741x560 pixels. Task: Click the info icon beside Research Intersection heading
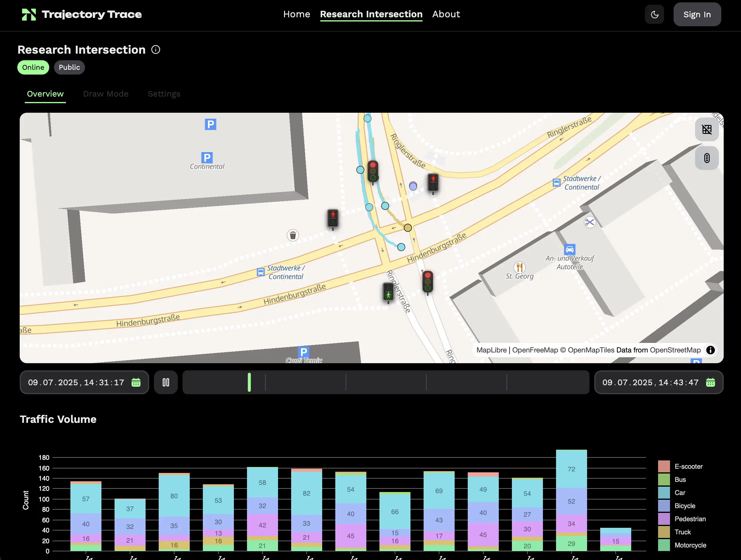pos(156,49)
